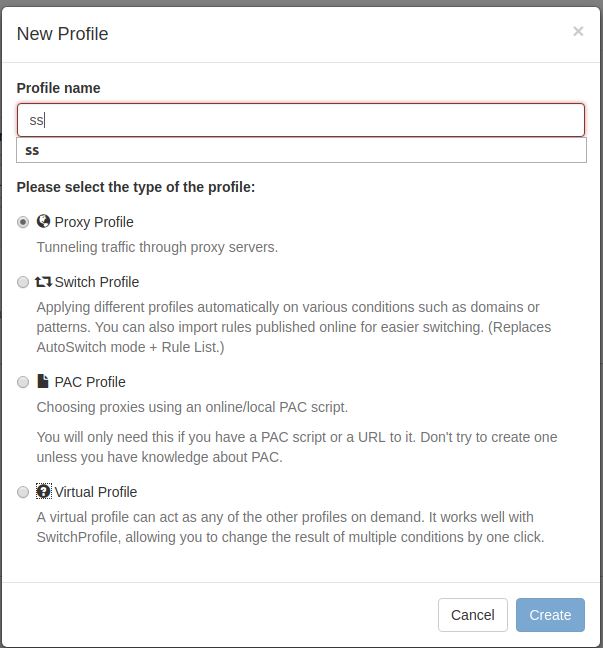Select the Proxy Profile radio button
The height and width of the screenshot is (648, 603).
[23, 222]
